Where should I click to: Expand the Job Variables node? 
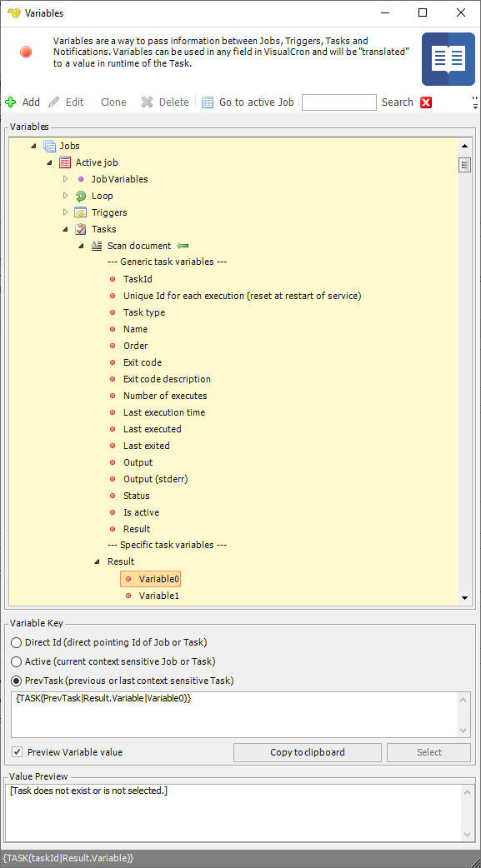pyautogui.click(x=65, y=179)
